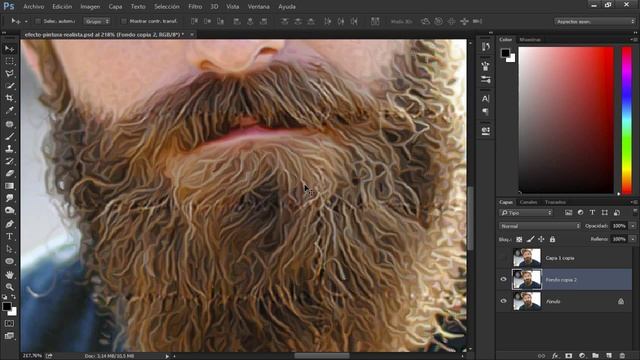
Task: Hide the Fondo layer
Action: click(503, 301)
